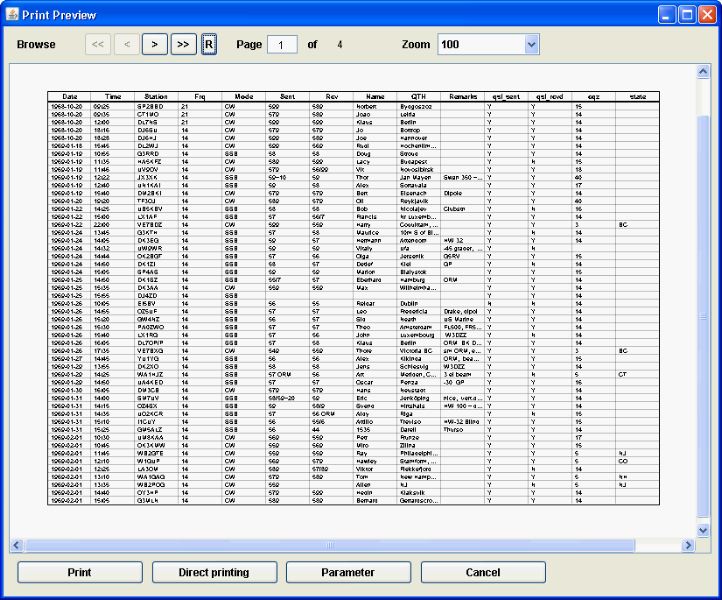Click the Java icon in title bar

point(13,14)
